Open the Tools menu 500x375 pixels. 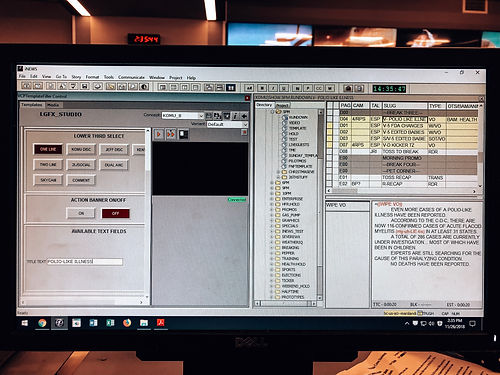pos(109,77)
